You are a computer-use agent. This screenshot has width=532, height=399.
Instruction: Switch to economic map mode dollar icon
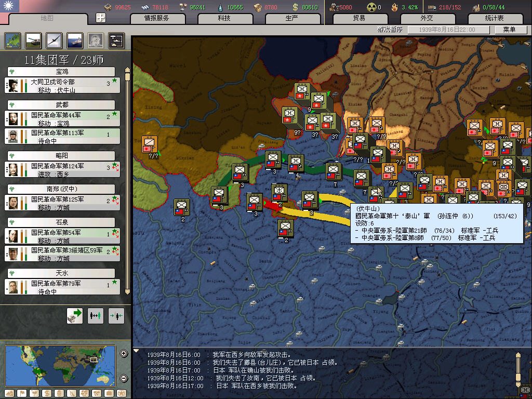pyautogui.click(x=47, y=394)
